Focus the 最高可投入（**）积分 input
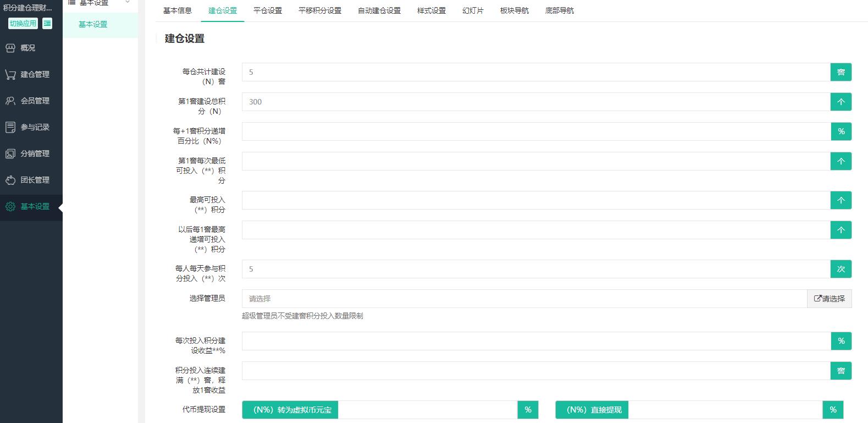The height and width of the screenshot is (423, 868). (536, 200)
